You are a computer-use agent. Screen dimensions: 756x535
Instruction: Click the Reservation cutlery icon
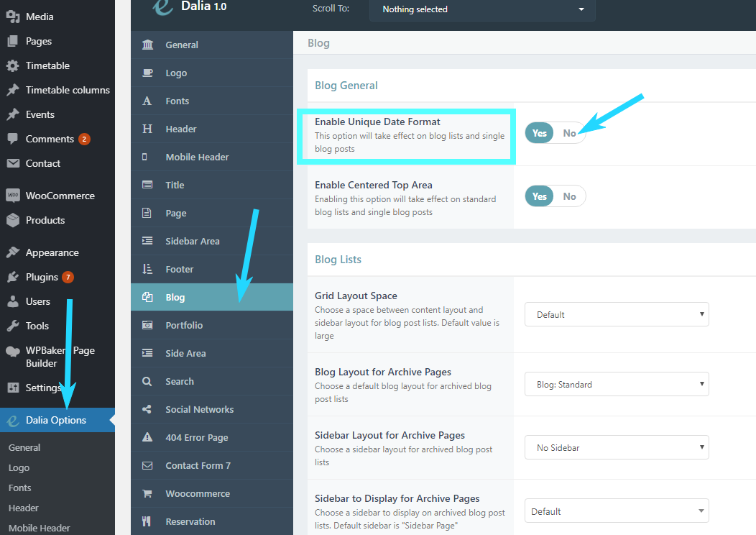[147, 521]
